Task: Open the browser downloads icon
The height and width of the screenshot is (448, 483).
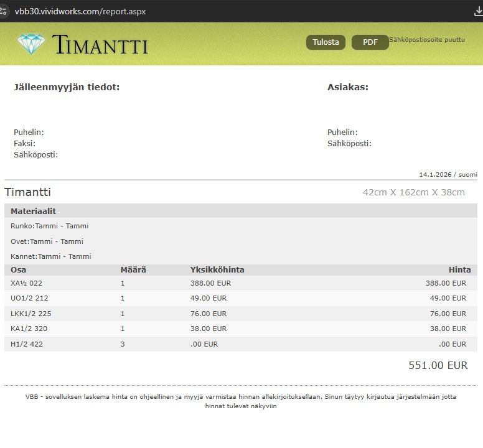Action: pos(477,11)
